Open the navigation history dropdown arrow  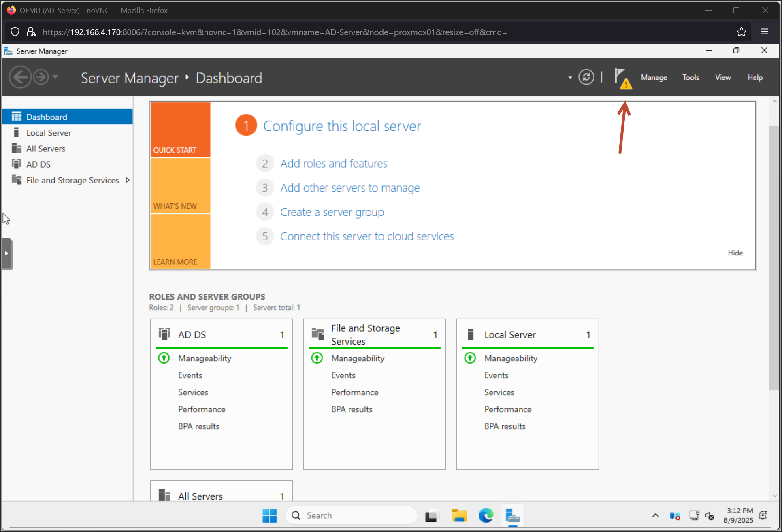[x=56, y=77]
